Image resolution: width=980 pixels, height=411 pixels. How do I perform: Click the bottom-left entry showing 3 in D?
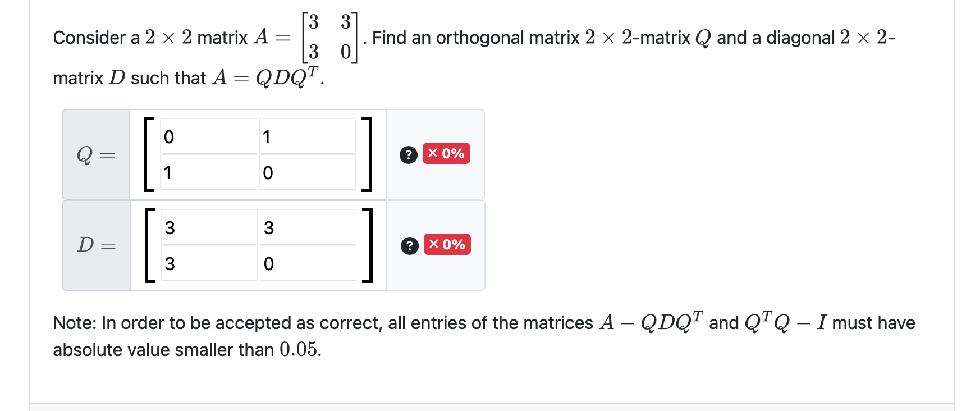pyautogui.click(x=208, y=263)
